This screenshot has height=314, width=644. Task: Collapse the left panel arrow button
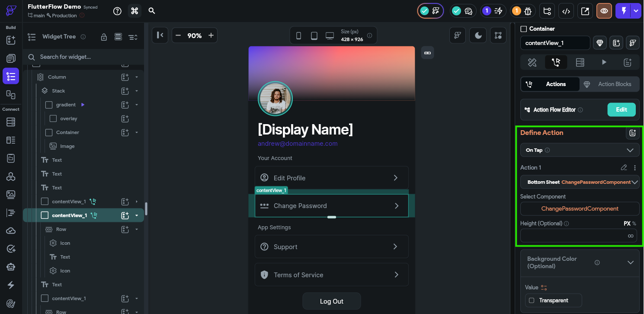(x=160, y=35)
